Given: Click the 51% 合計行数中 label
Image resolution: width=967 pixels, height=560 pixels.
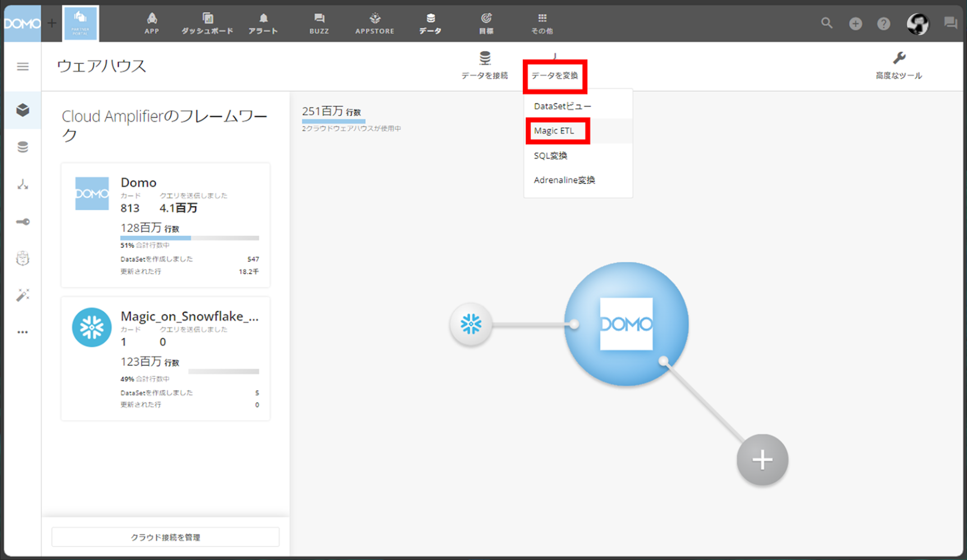Looking at the screenshot, I should coord(145,245).
